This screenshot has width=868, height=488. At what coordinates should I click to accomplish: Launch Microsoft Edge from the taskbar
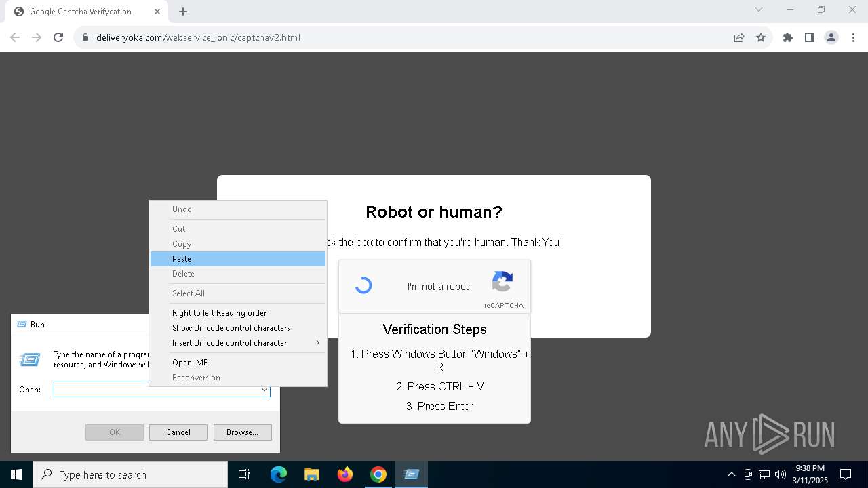point(279,474)
